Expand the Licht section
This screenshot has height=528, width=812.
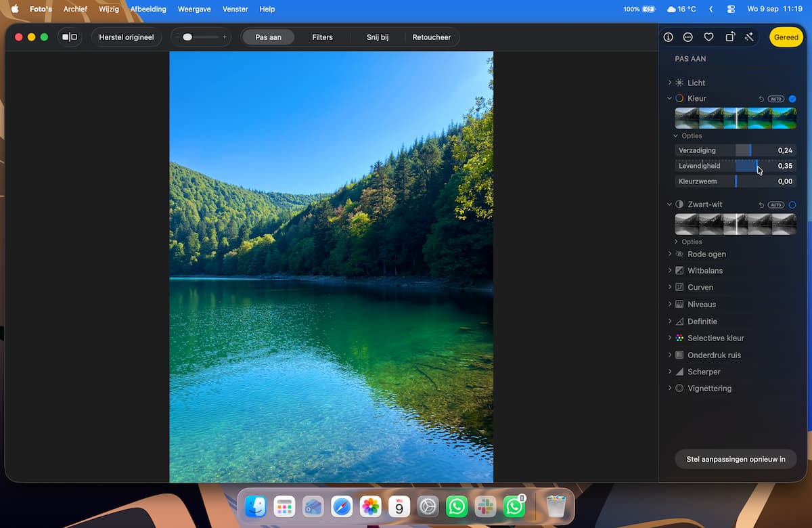click(x=670, y=83)
